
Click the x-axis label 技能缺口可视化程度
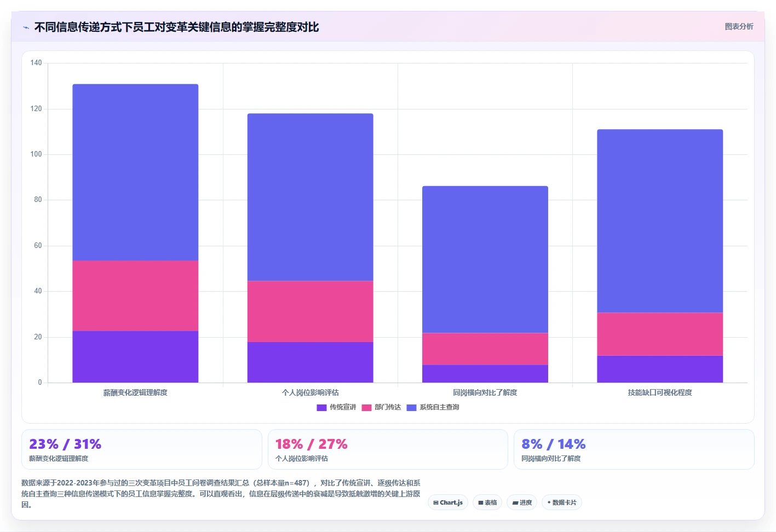click(x=660, y=392)
